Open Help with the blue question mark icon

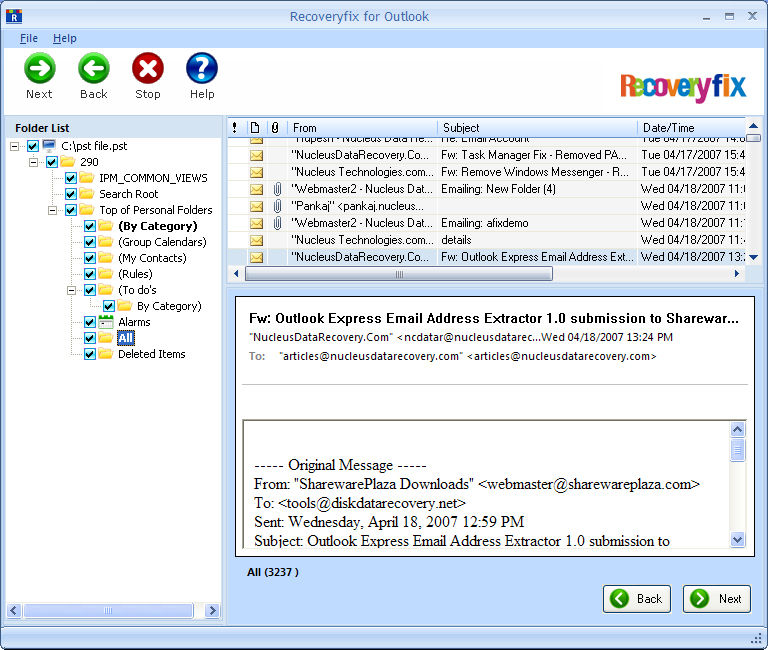pos(202,68)
